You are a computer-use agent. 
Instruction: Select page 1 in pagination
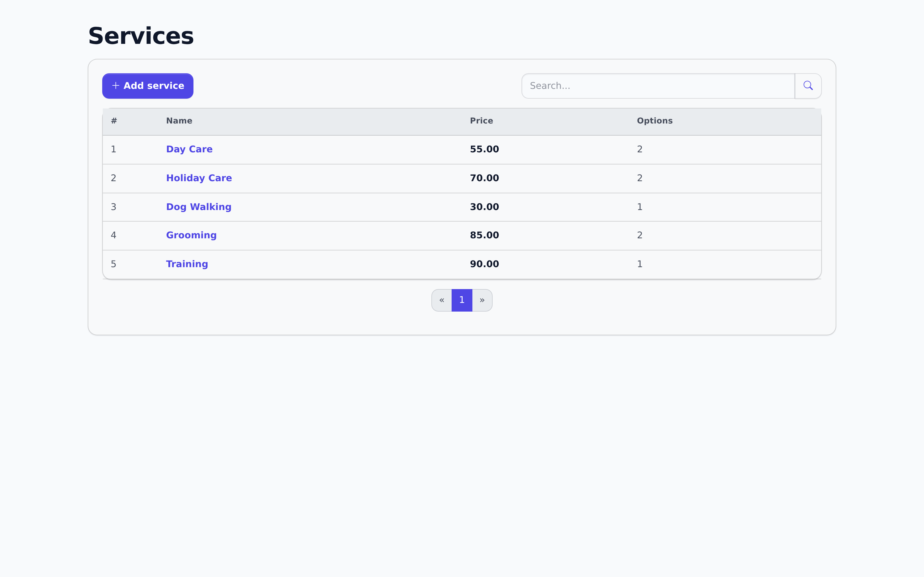(x=462, y=300)
